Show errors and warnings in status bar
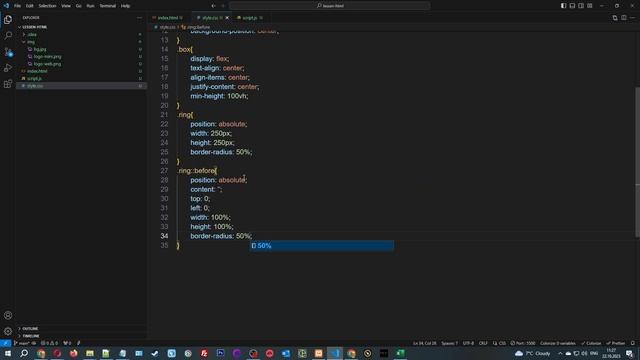The image size is (640, 360). click(x=50, y=343)
